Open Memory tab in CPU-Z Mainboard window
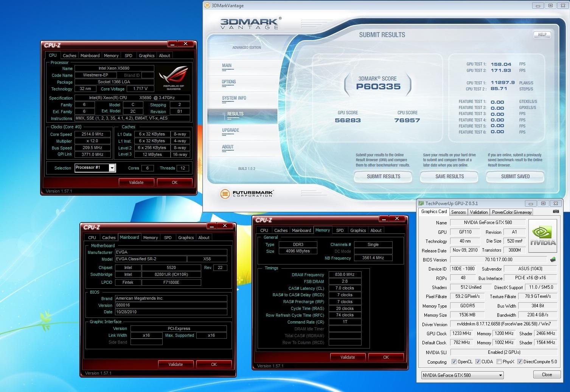Image resolution: width=570 pixels, height=392 pixels. 151,238
